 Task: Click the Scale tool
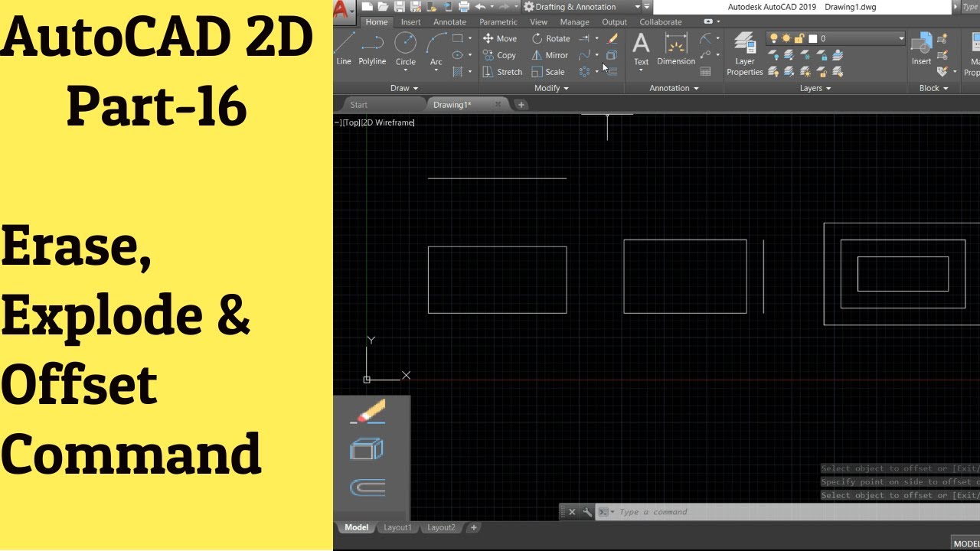tap(548, 72)
